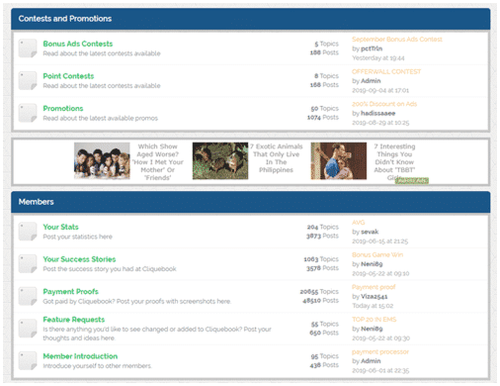Viewport: 500px width, 386px height.
Task: Click the forum icon beside Member Introduction
Action: (x=27, y=361)
